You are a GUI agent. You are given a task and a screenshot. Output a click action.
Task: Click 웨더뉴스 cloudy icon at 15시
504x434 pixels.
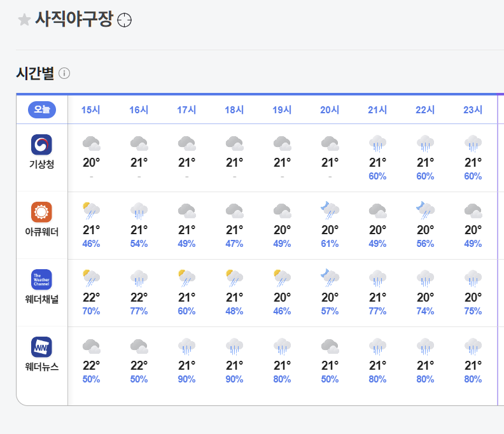point(91,346)
